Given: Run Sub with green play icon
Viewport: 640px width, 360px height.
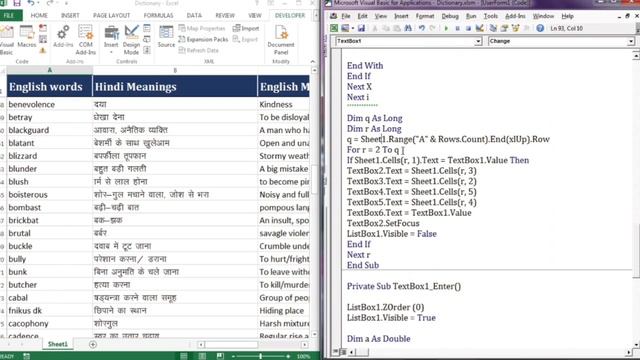Looking at the screenshot, I should (x=446, y=28).
